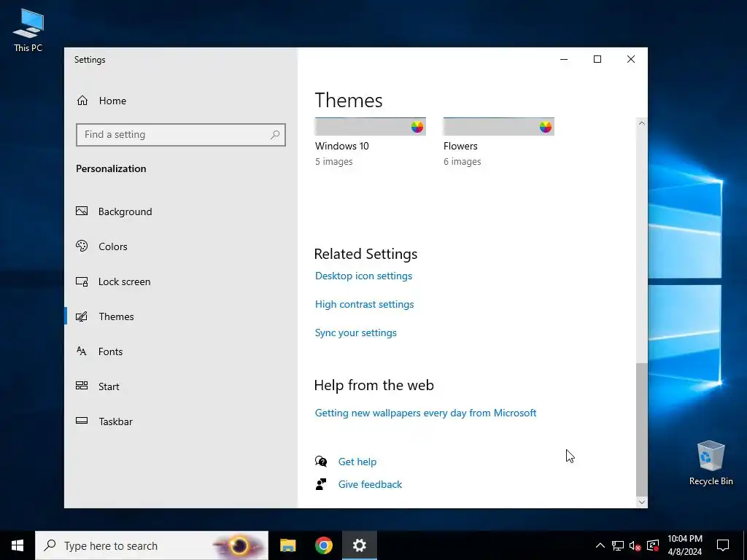
Task: Click the scrollbar down arrow
Action: point(642,502)
